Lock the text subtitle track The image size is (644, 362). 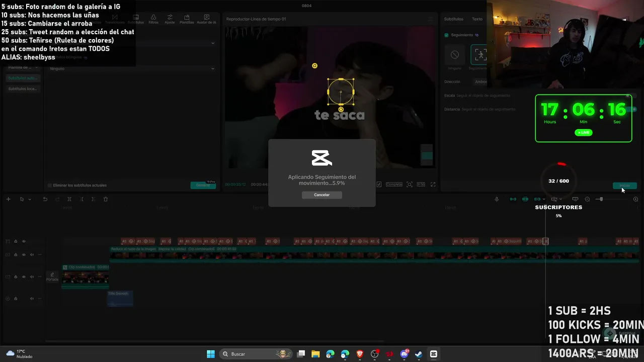[x=16, y=241]
